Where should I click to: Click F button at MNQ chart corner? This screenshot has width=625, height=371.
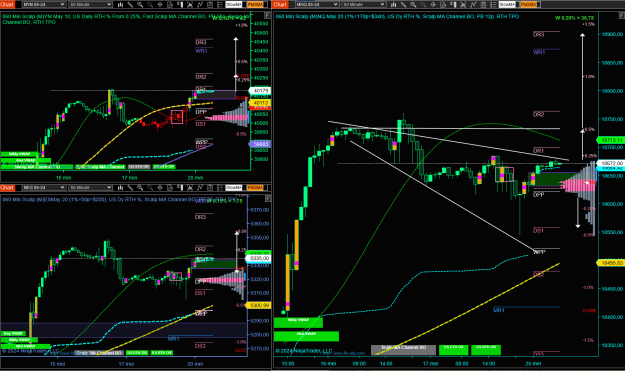click(x=621, y=16)
